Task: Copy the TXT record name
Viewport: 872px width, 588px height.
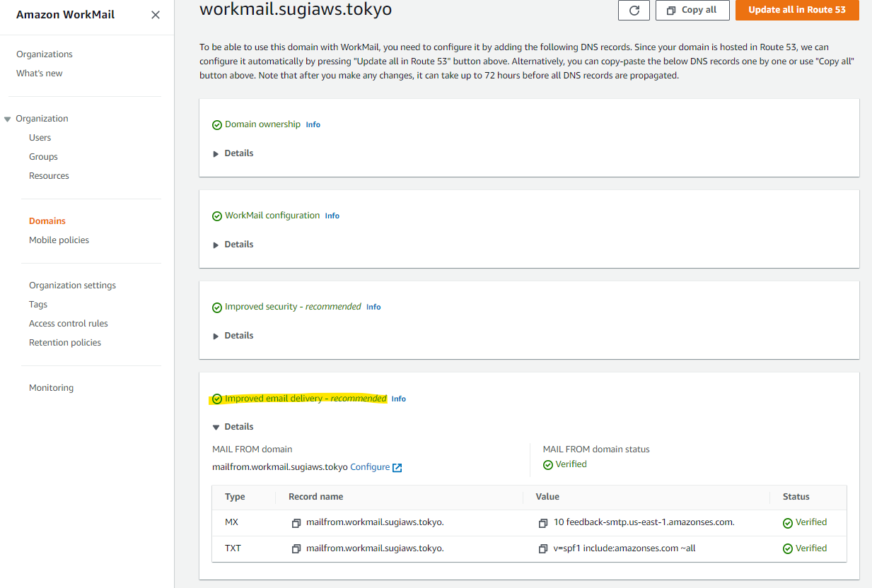Action: point(296,548)
